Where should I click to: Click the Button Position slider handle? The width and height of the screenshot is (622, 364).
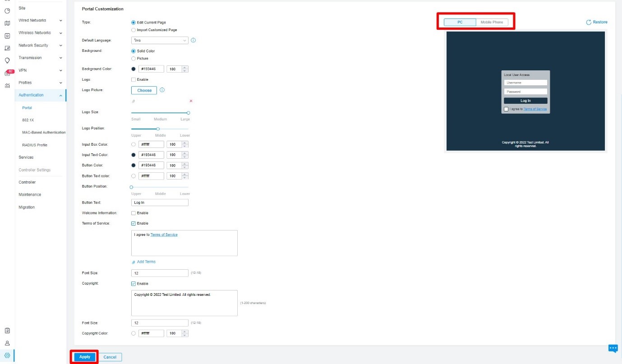click(x=132, y=187)
